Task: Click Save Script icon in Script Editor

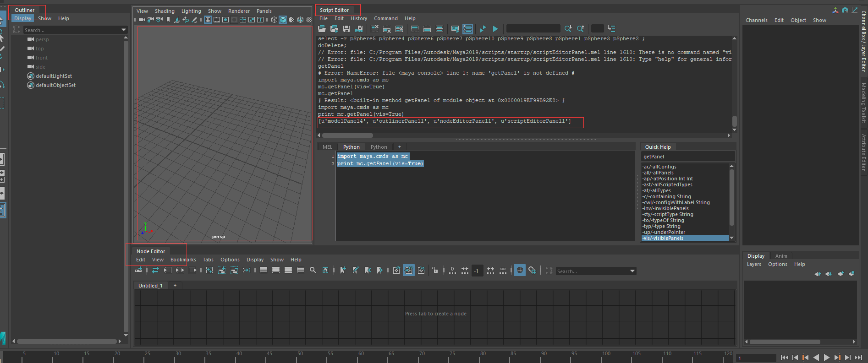Action: pyautogui.click(x=346, y=29)
